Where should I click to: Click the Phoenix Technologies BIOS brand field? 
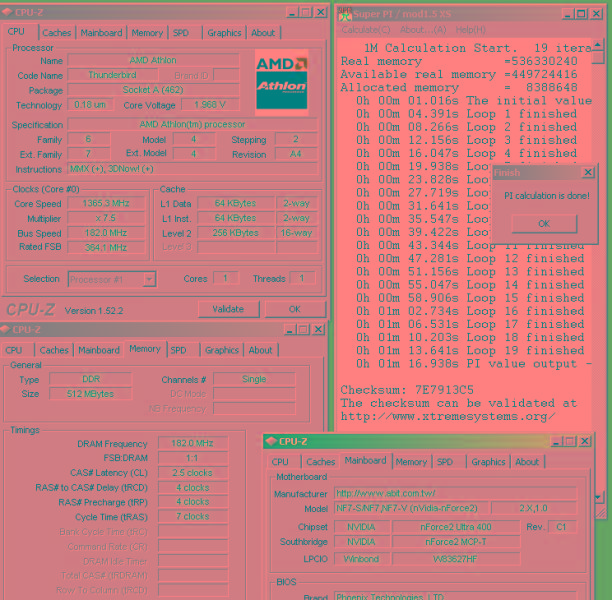coord(455,596)
